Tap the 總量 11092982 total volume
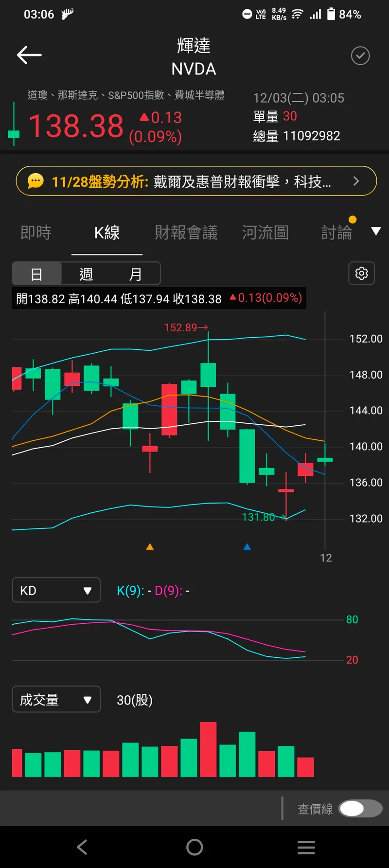This screenshot has width=389, height=868. (297, 136)
